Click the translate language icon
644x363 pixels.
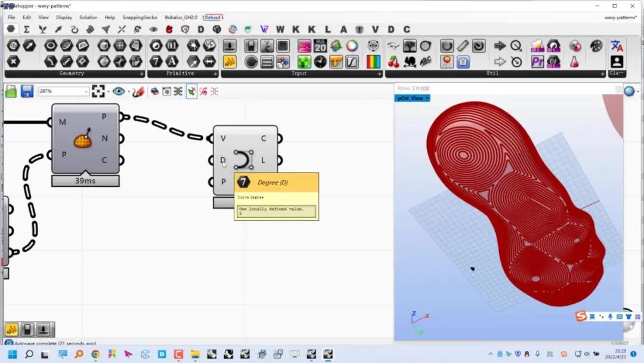617,45
